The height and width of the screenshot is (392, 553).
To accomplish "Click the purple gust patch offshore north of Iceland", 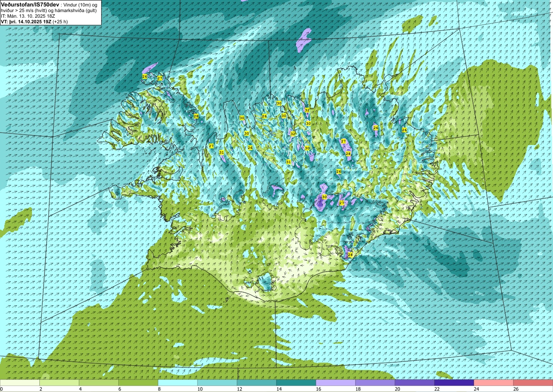I will [304, 40].
